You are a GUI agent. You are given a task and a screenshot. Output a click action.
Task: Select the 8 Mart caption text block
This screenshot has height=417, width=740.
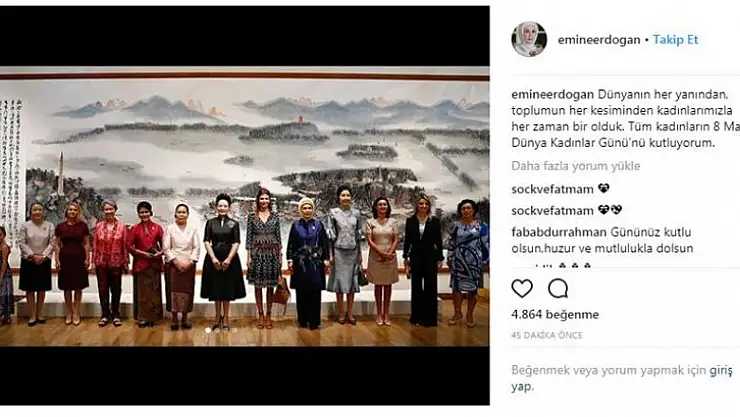[x=625, y=118]
